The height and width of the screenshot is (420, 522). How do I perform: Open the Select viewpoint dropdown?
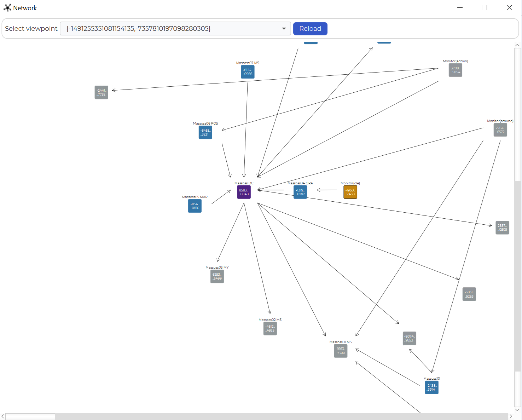[175, 29]
